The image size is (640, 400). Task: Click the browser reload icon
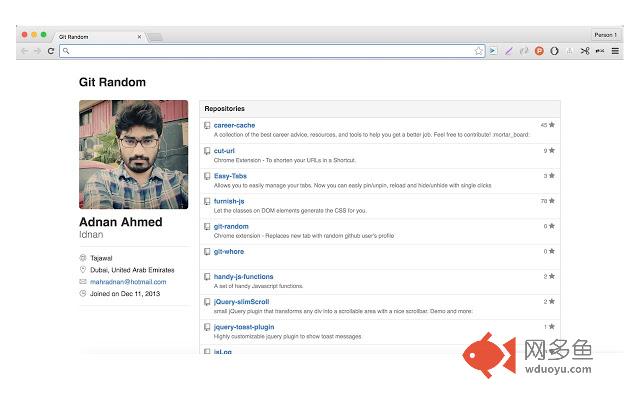[x=51, y=51]
